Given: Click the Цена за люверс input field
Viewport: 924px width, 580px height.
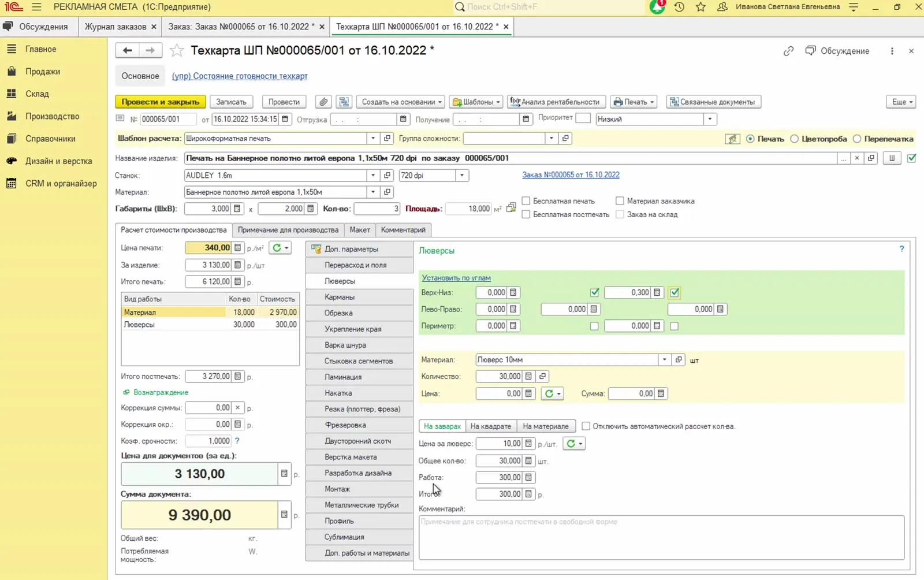Looking at the screenshot, I should [500, 444].
